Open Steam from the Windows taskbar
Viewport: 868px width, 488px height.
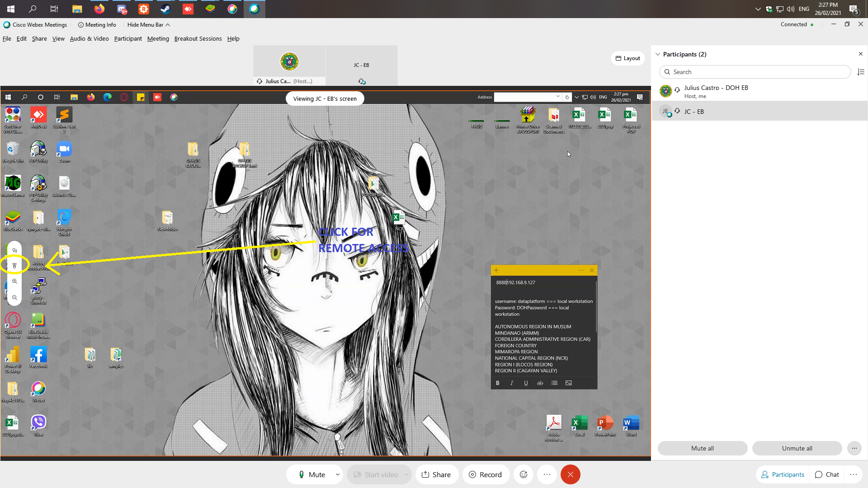point(165,9)
